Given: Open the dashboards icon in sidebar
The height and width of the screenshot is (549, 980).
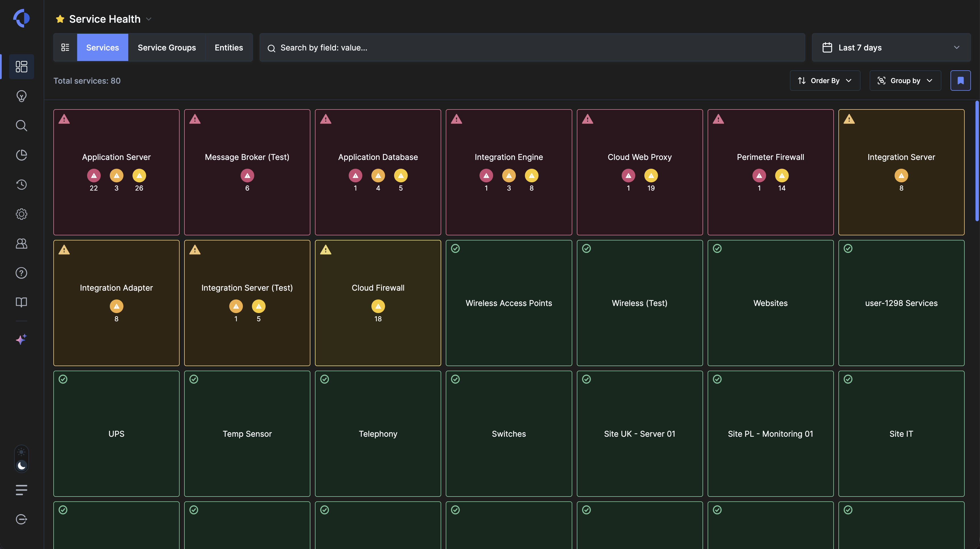Looking at the screenshot, I should (x=21, y=67).
